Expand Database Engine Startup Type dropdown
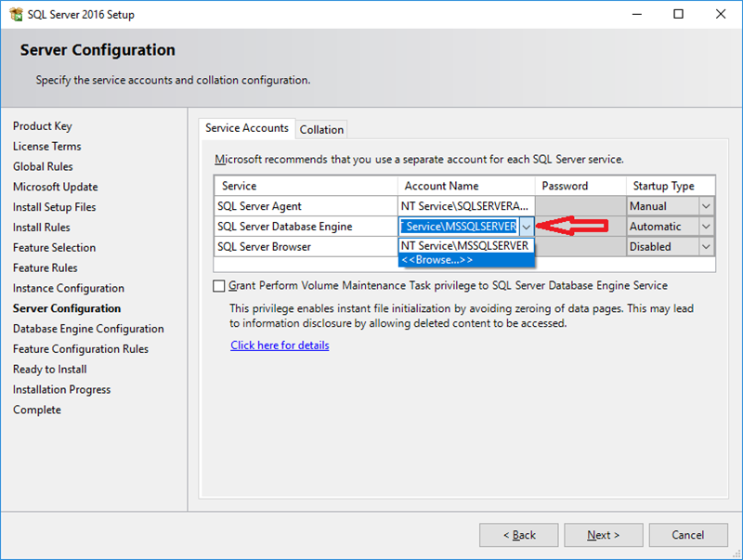 tap(706, 227)
